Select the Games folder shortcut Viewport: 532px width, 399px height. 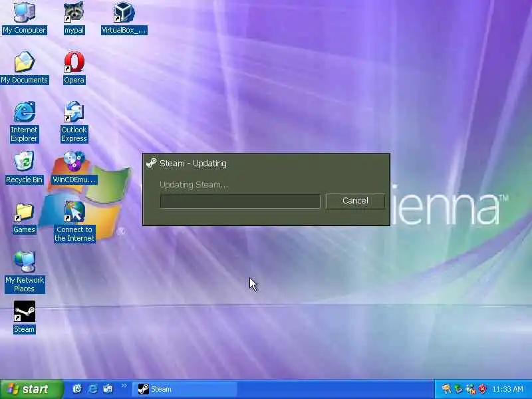pos(24,212)
